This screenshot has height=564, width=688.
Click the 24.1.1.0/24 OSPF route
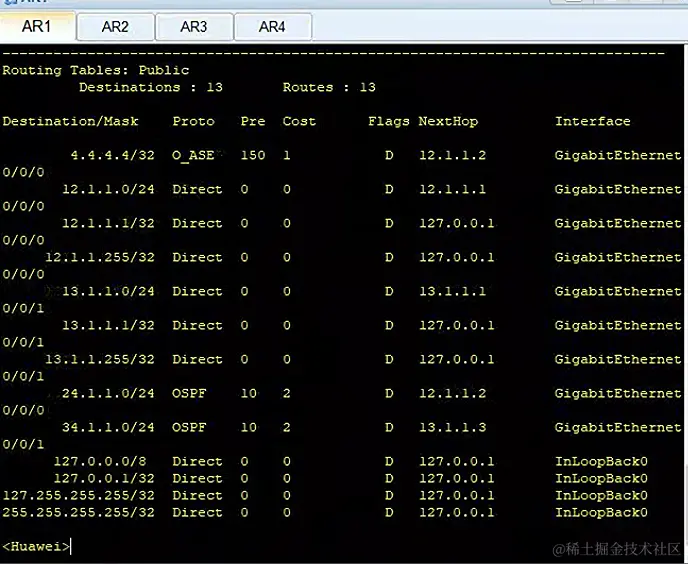[x=108, y=393]
